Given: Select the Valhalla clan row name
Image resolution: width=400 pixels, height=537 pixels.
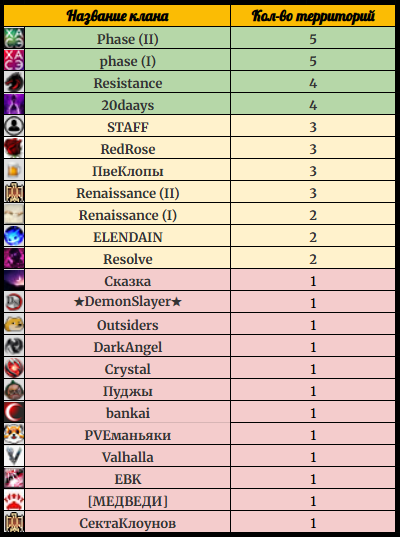Looking at the screenshot, I should tap(128, 457).
